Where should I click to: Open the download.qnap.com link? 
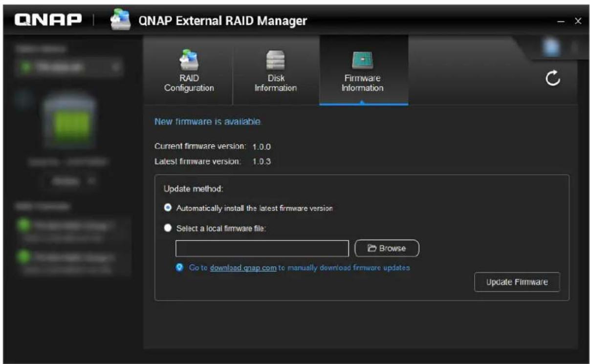243,268
